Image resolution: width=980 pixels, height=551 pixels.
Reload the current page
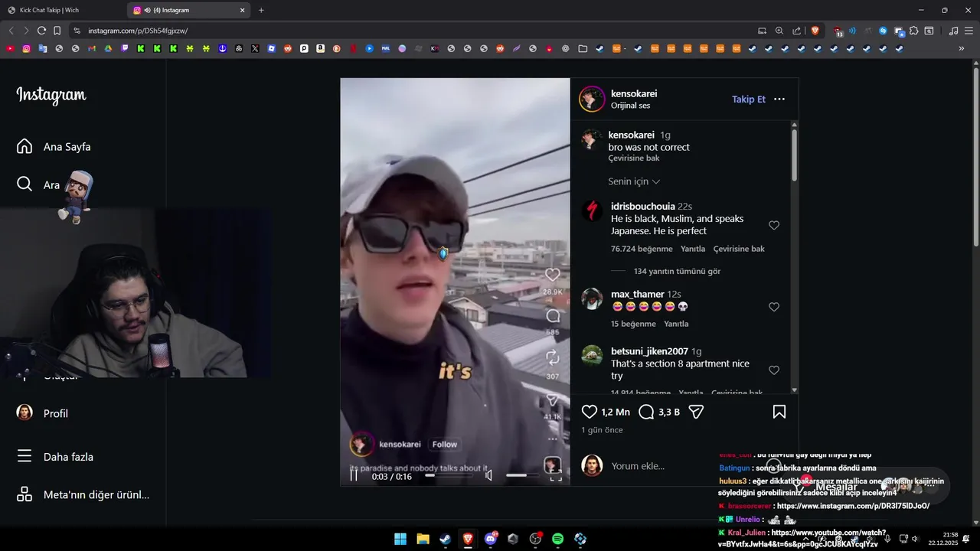coord(41,31)
